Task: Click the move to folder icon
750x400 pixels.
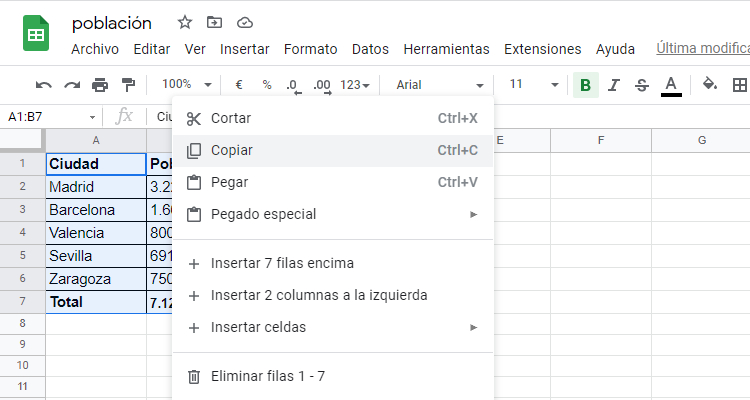Action: click(214, 22)
